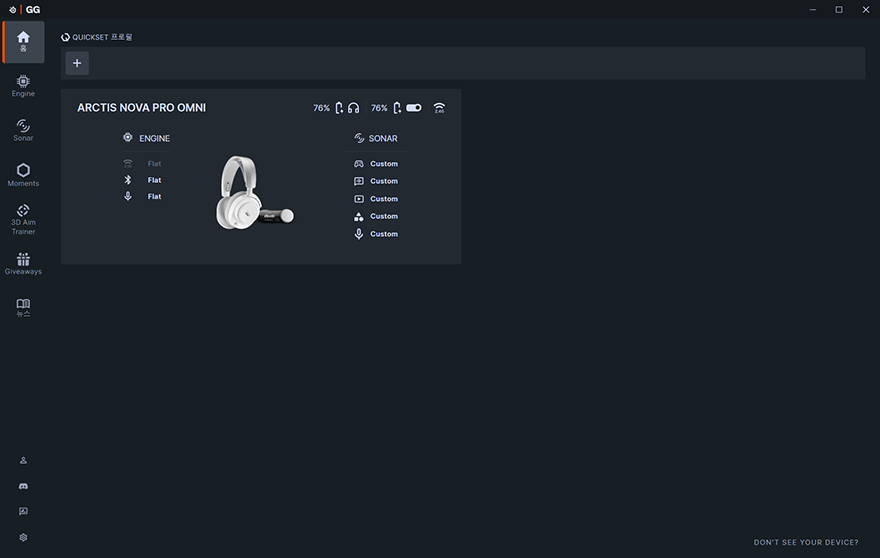Add a new Quickset profile with plus button
Image resolution: width=880 pixels, height=558 pixels.
click(x=77, y=63)
